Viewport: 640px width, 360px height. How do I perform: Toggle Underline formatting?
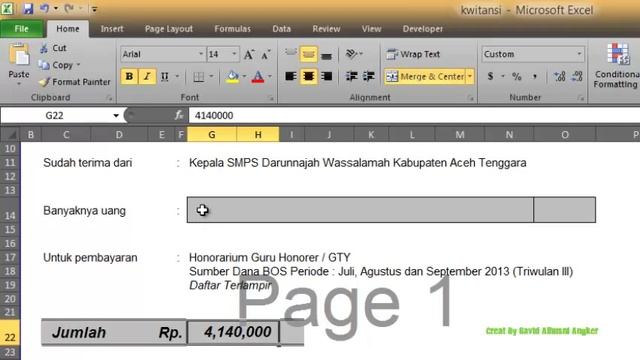[165, 76]
